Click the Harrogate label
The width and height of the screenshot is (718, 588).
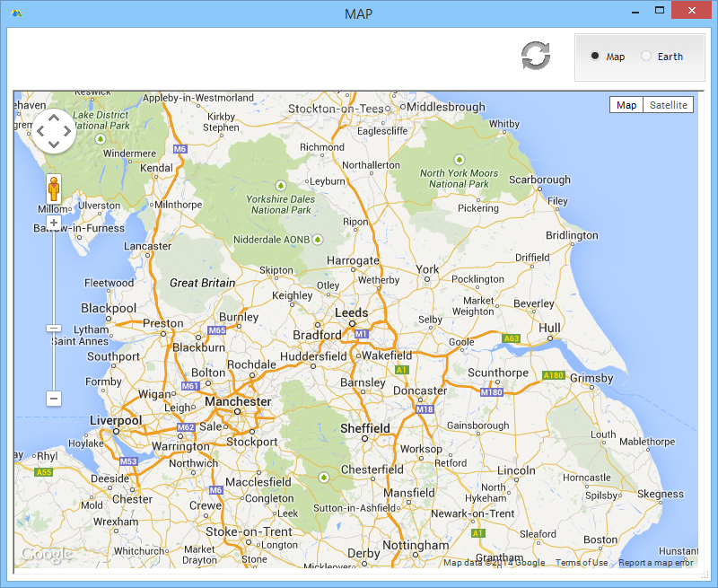(353, 260)
